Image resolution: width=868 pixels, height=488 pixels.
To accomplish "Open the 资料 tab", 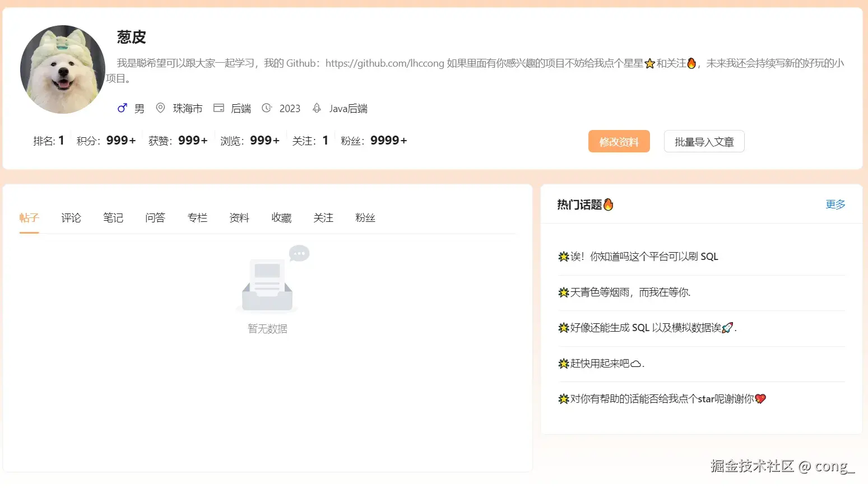I will [x=239, y=218].
